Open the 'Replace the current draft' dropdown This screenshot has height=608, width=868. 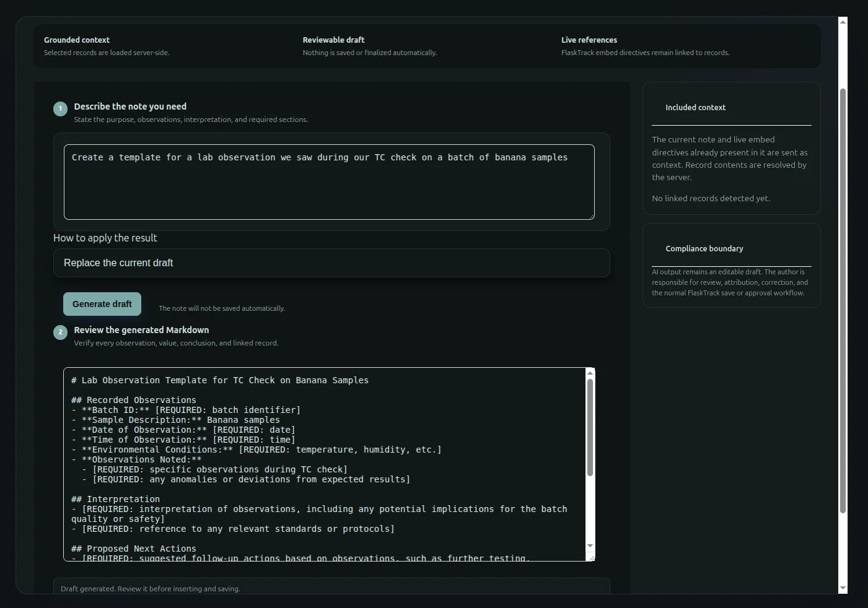pyautogui.click(x=331, y=263)
